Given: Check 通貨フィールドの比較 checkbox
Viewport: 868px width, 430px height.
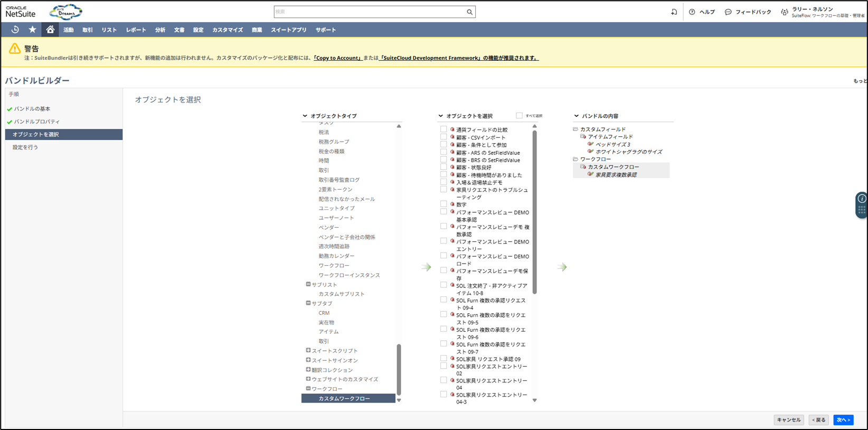Looking at the screenshot, I should click(444, 129).
